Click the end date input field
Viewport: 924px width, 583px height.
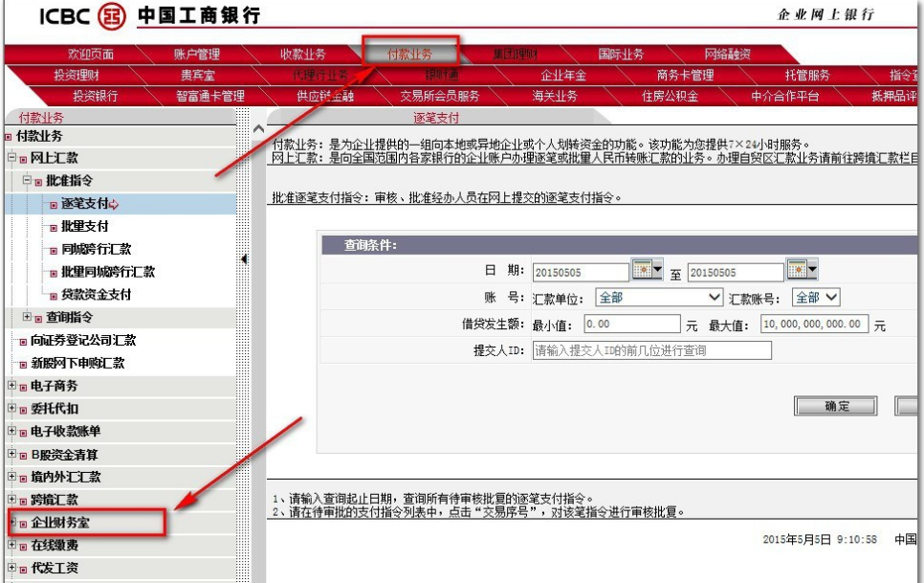click(x=735, y=272)
